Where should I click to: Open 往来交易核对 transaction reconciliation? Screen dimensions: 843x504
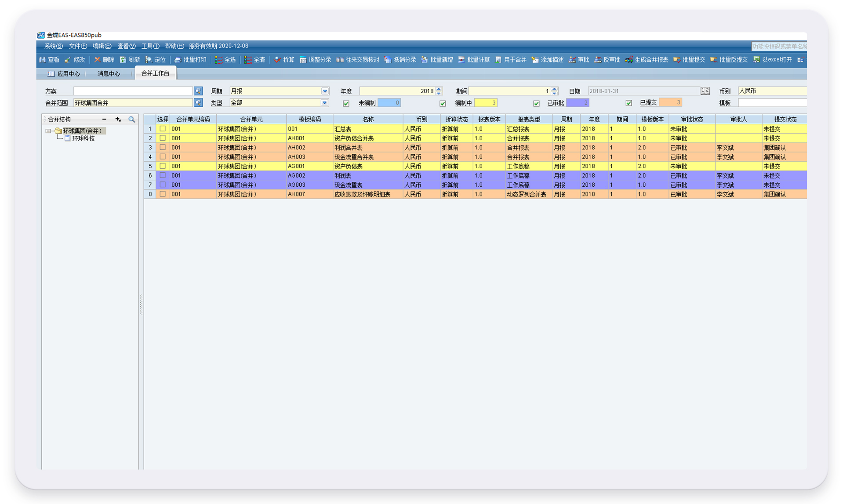pos(357,60)
